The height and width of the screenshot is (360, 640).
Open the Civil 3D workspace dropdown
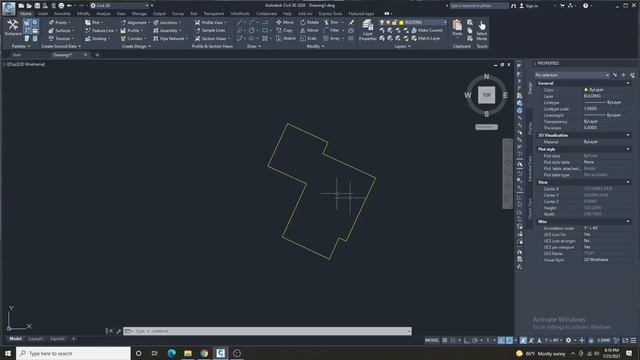pyautogui.click(x=120, y=6)
